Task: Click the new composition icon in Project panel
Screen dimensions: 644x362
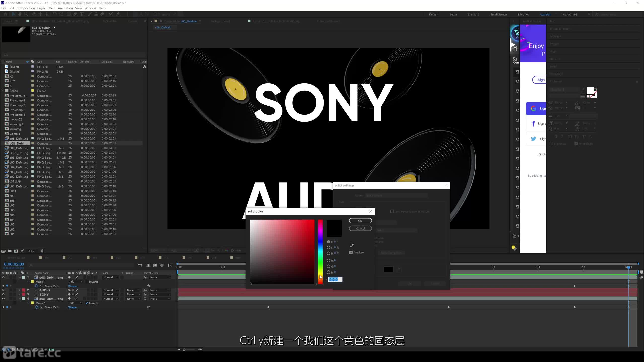Action: [x=16, y=251]
